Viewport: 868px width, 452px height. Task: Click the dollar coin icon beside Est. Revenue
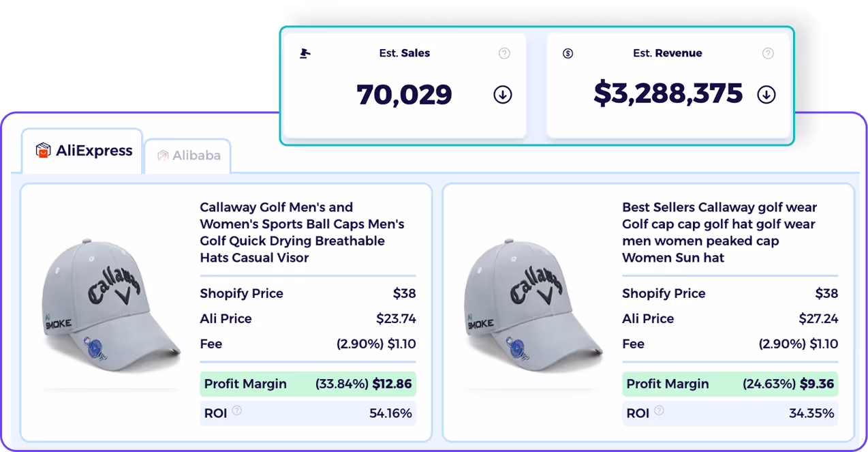click(x=568, y=53)
